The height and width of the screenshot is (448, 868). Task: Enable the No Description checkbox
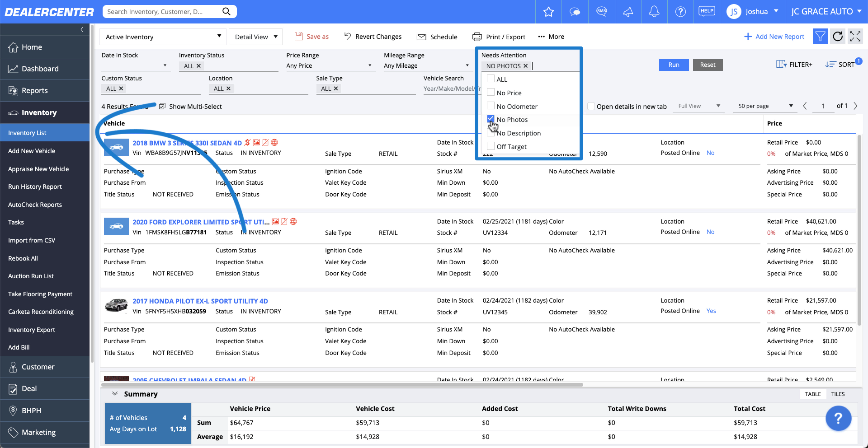coord(491,133)
